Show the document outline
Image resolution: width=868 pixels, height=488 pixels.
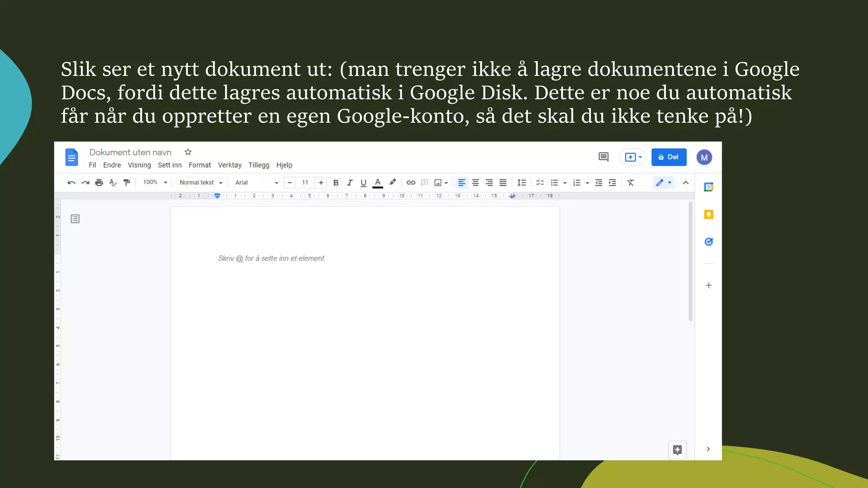[75, 219]
